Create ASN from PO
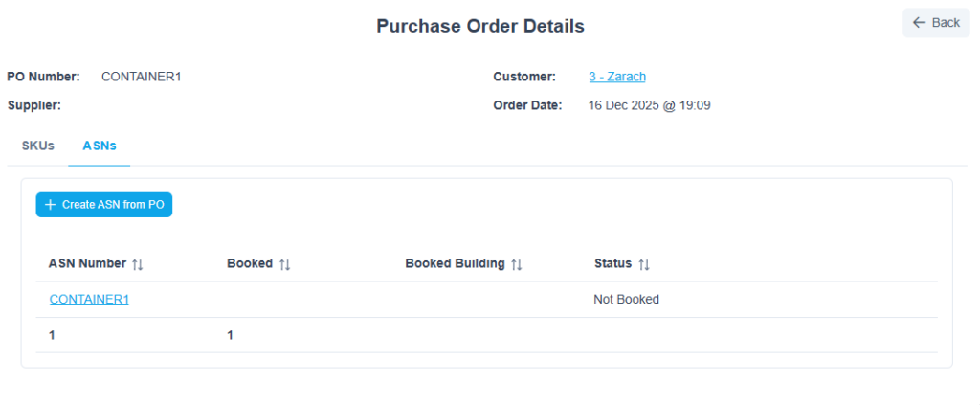The image size is (980, 405). click(x=103, y=205)
